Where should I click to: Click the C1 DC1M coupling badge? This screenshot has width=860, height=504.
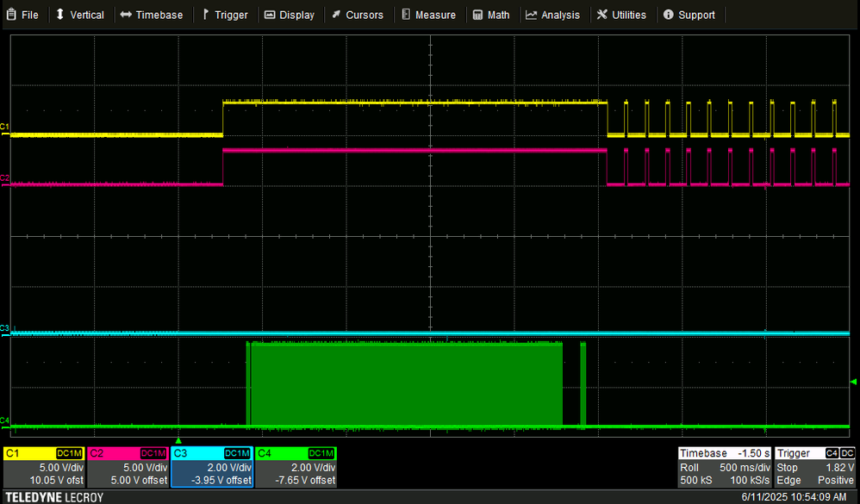70,453
